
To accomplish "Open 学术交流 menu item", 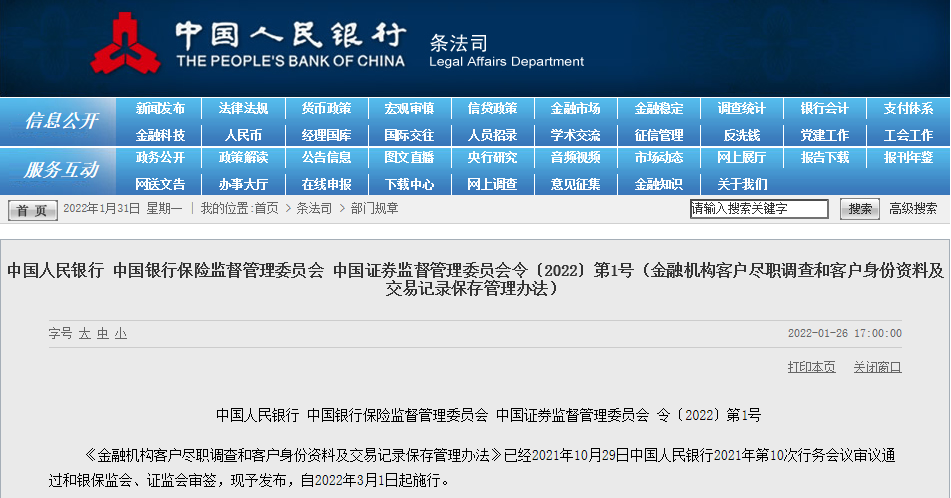I will click(x=576, y=135).
